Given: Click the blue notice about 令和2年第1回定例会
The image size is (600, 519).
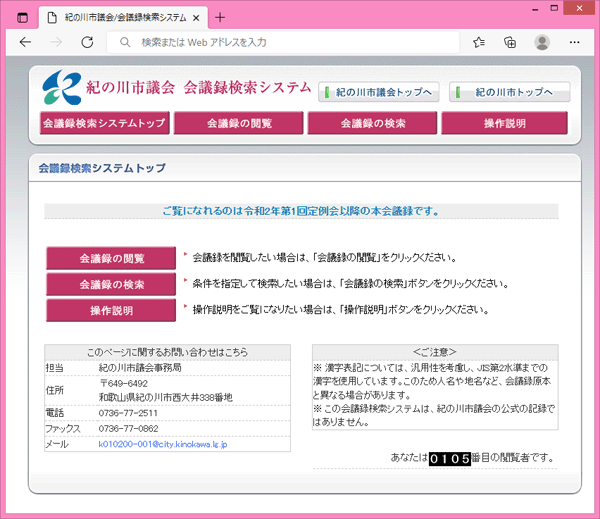Looking at the screenshot, I should click(301, 211).
